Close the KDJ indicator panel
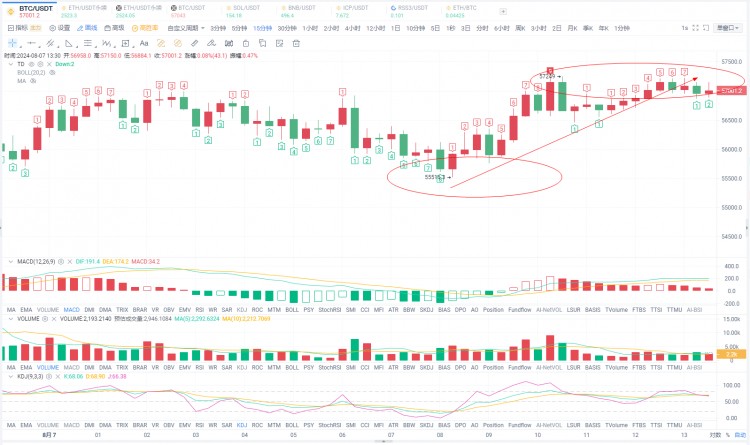 58,377
